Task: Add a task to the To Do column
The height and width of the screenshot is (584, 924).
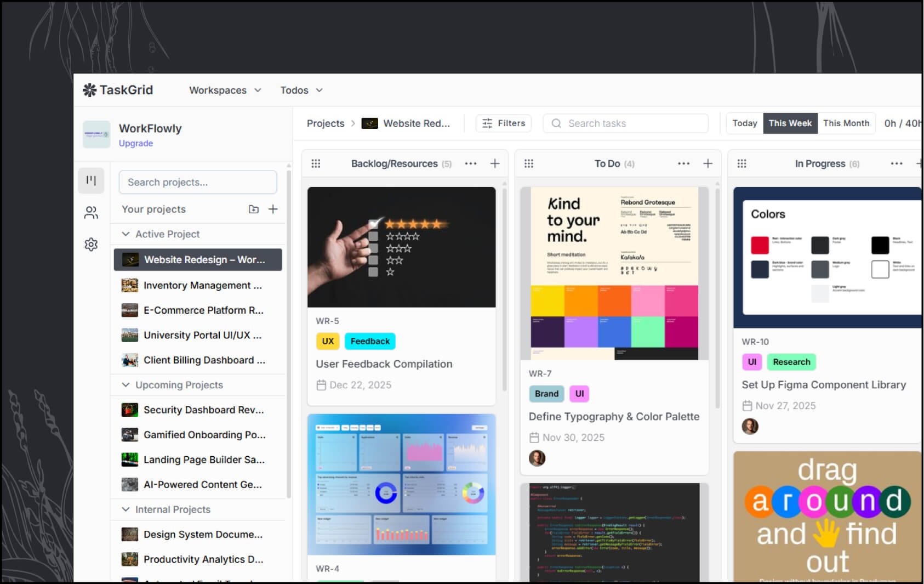Action: tap(708, 164)
